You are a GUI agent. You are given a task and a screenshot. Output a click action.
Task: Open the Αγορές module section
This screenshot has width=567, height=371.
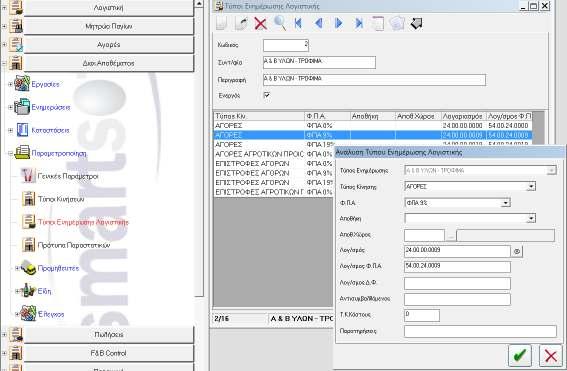coord(108,45)
